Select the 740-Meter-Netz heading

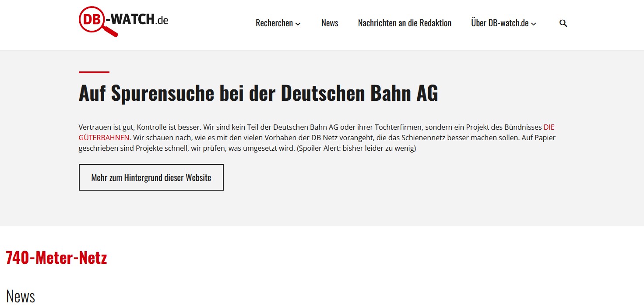pyautogui.click(x=56, y=258)
